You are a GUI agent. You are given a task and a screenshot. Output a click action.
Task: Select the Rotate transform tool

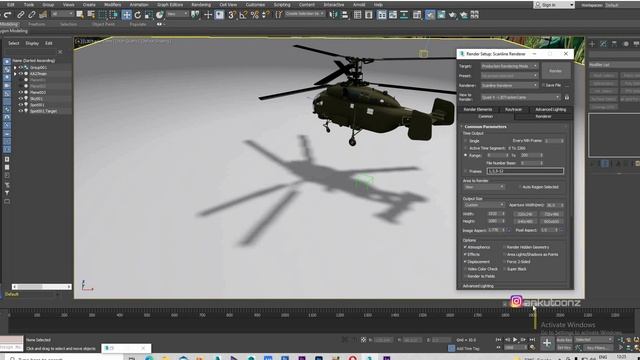tap(138, 15)
